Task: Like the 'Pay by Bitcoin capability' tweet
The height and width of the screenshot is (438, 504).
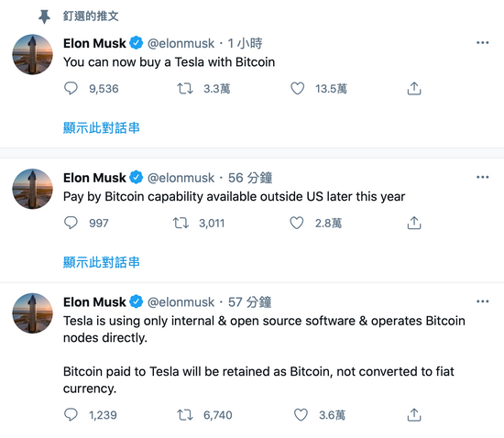Action: (x=297, y=223)
